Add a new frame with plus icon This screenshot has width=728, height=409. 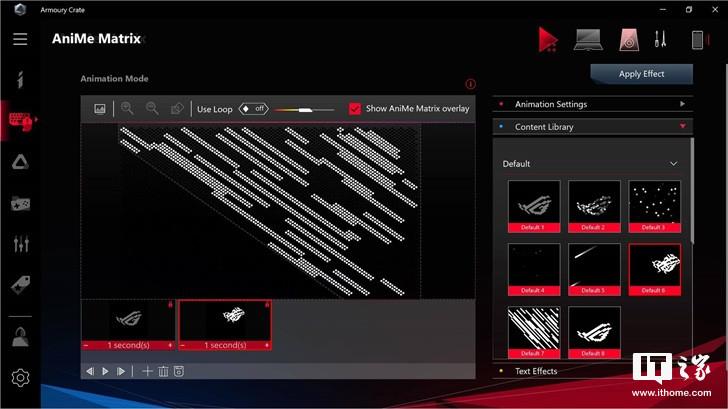point(148,371)
